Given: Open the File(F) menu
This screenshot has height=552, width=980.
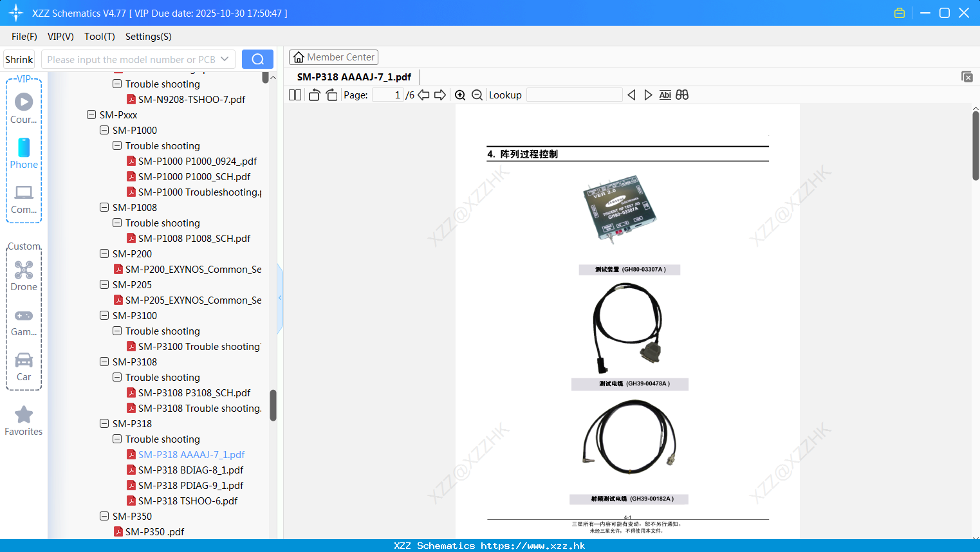Looking at the screenshot, I should [24, 37].
